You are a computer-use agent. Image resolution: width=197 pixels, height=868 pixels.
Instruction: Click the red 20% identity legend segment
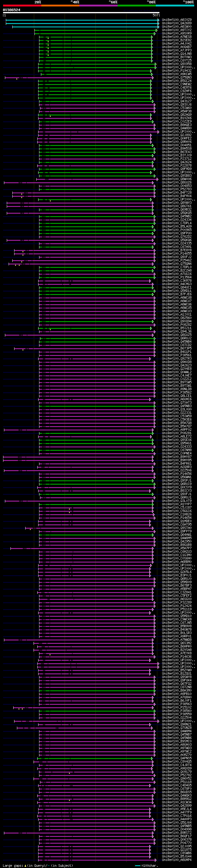[22, 6]
